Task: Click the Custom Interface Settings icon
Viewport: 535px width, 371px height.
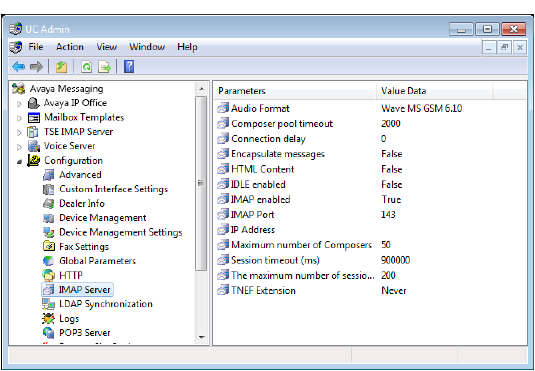Action: (48, 189)
